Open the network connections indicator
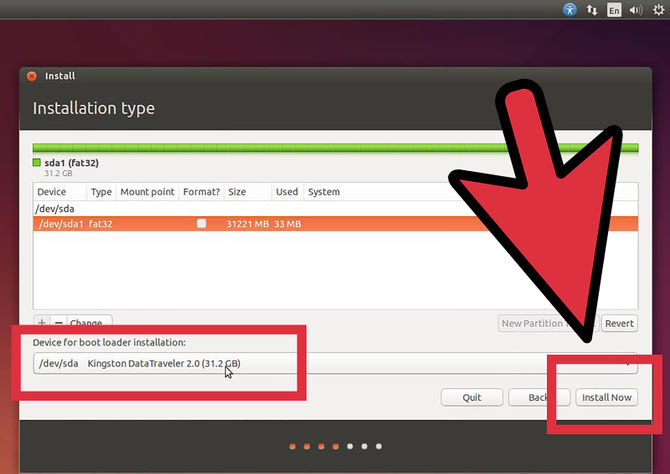670x474 pixels. pos(592,10)
